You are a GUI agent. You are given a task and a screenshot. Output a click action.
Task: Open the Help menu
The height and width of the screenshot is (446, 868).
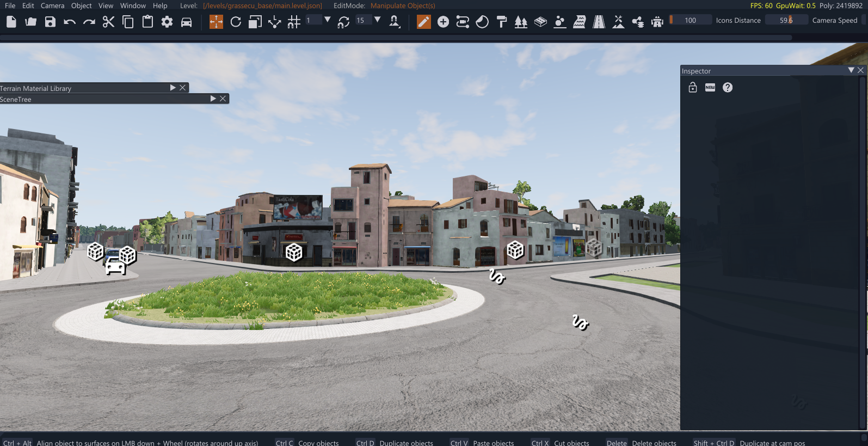[x=160, y=5]
